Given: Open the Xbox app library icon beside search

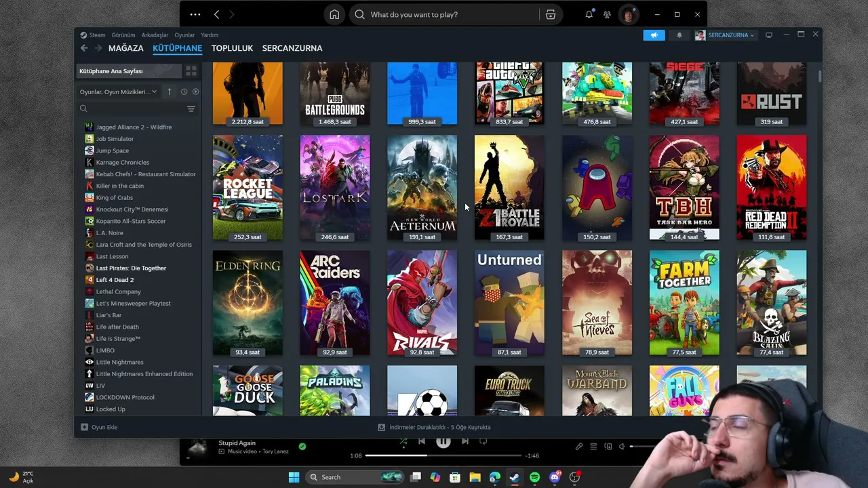Looking at the screenshot, I should click(551, 14).
